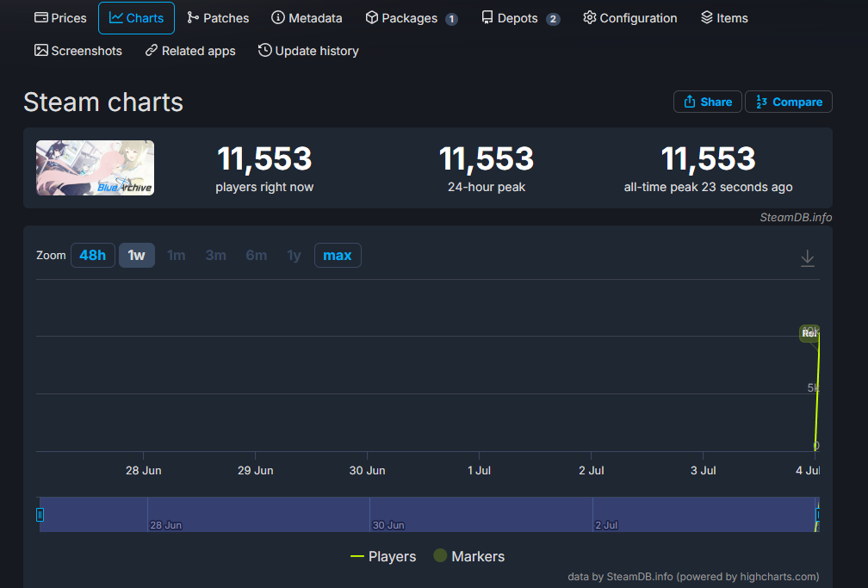The image size is (868, 588).
Task: Select the disabled 6m zoom option
Action: point(257,255)
